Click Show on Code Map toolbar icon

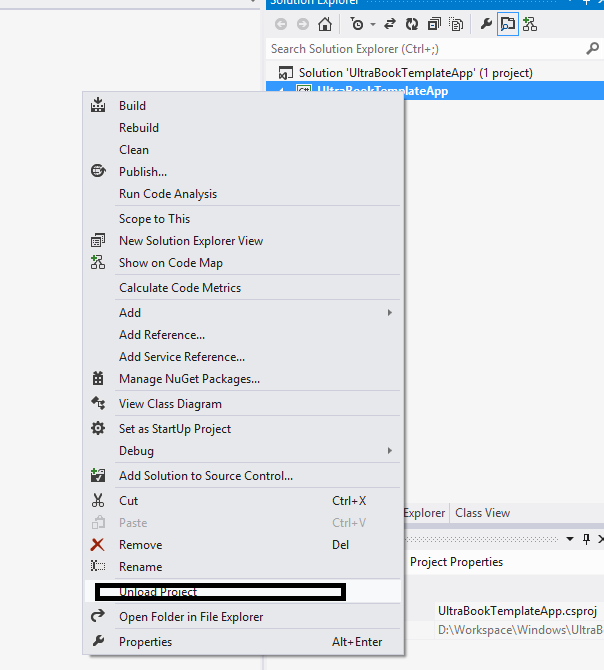tap(530, 24)
